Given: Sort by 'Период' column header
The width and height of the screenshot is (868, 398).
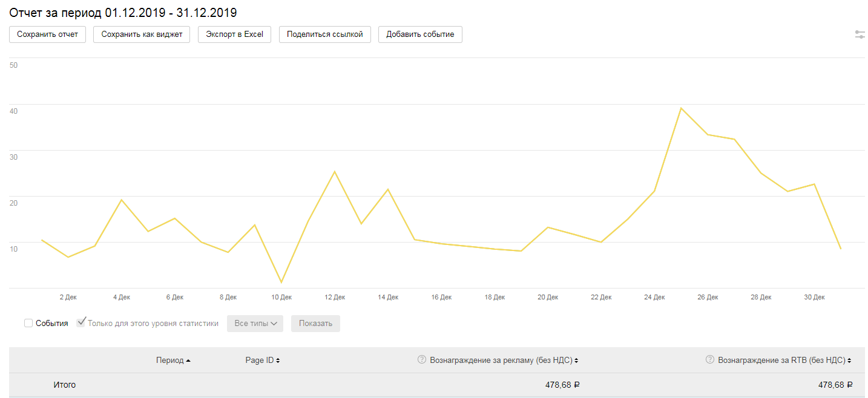Looking at the screenshot, I should [173, 360].
